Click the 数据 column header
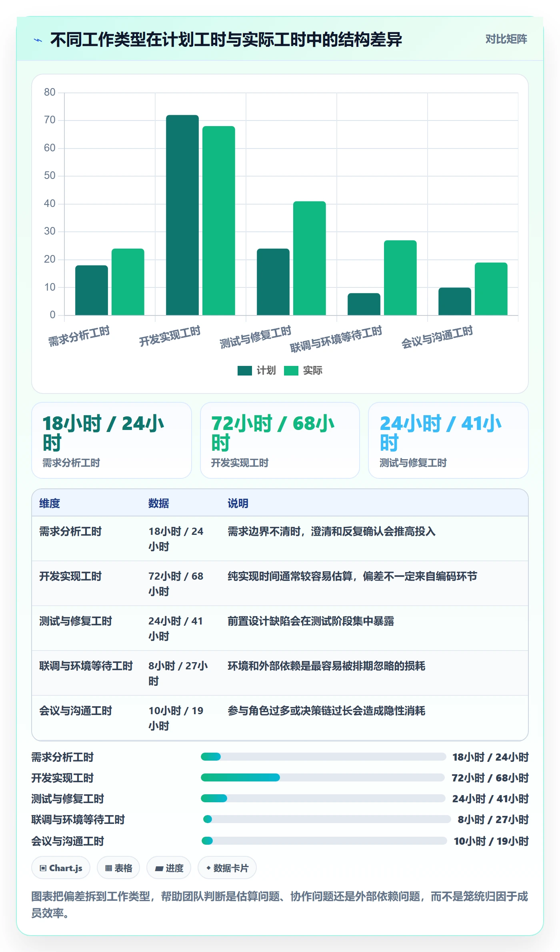 click(x=158, y=503)
